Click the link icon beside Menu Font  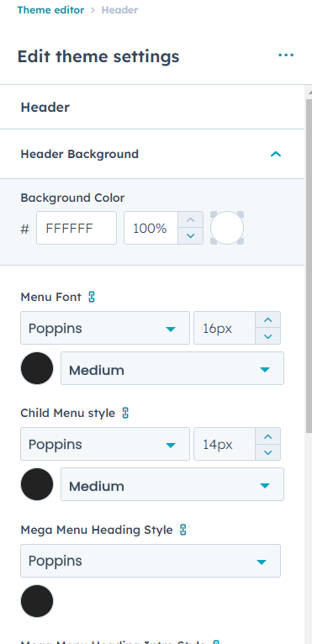point(92,297)
